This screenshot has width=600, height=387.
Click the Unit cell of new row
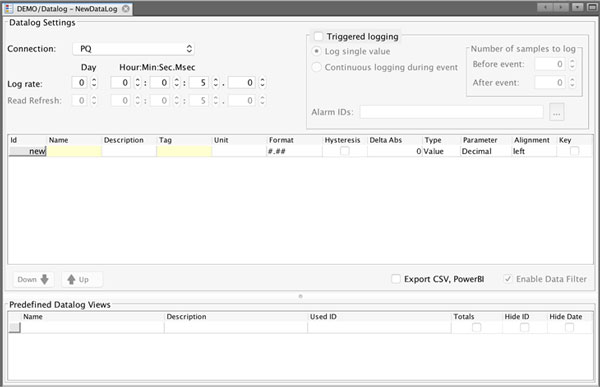[239, 151]
